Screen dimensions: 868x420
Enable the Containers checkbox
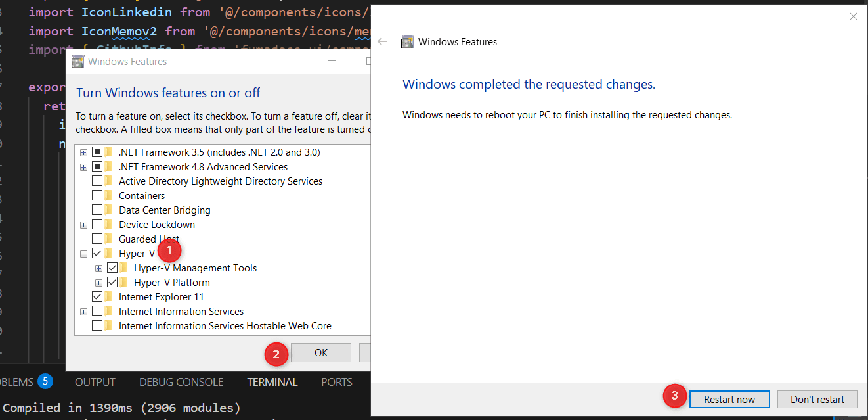(97, 196)
